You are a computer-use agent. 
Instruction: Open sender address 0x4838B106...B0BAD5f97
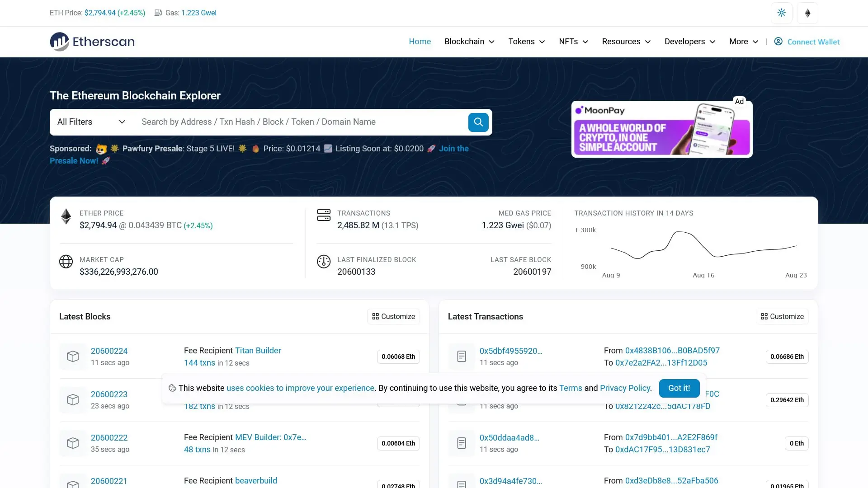point(672,351)
